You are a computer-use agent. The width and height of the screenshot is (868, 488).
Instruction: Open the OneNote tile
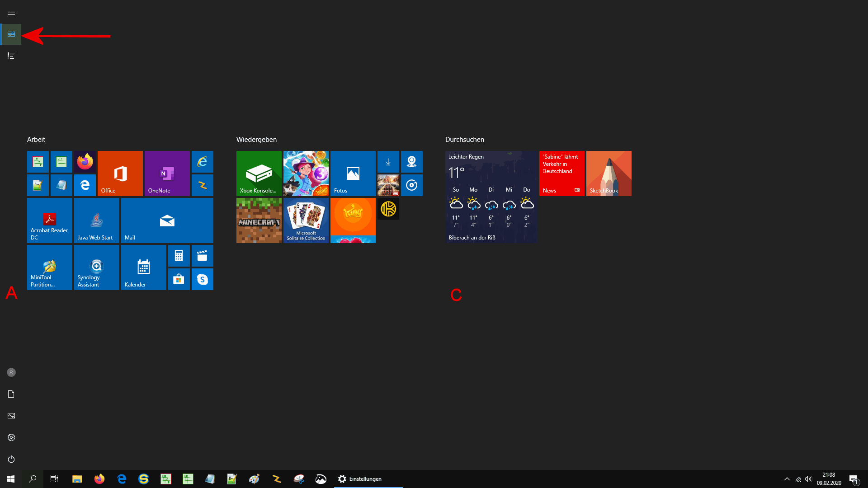coord(167,174)
